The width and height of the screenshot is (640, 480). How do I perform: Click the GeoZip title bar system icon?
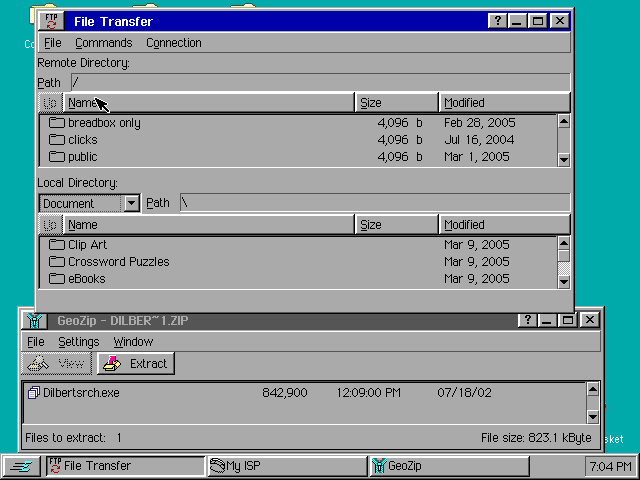click(34, 320)
